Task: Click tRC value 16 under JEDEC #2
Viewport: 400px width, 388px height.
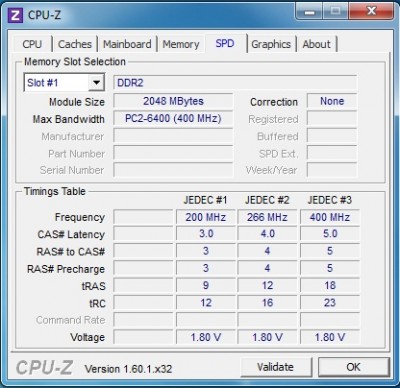Action: tap(267, 303)
